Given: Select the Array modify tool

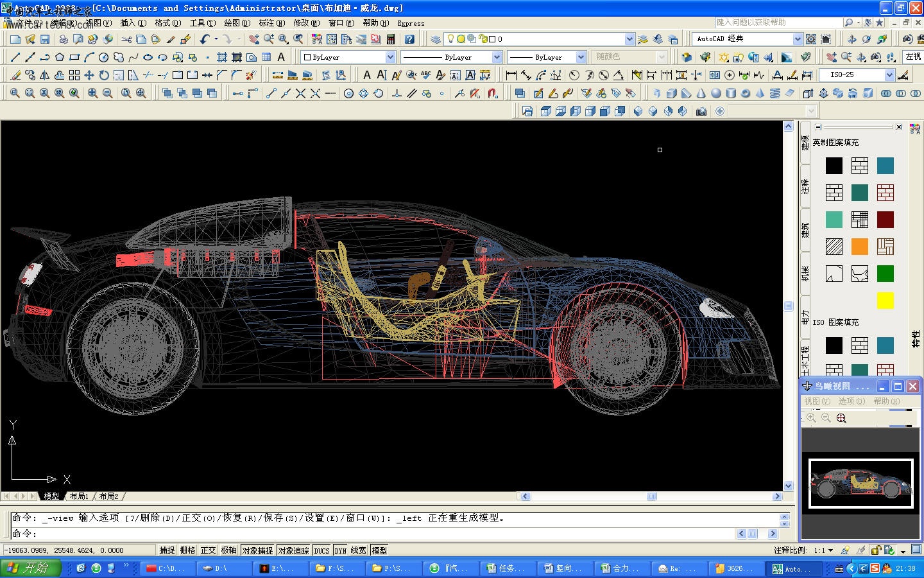Looking at the screenshot, I should (x=74, y=75).
